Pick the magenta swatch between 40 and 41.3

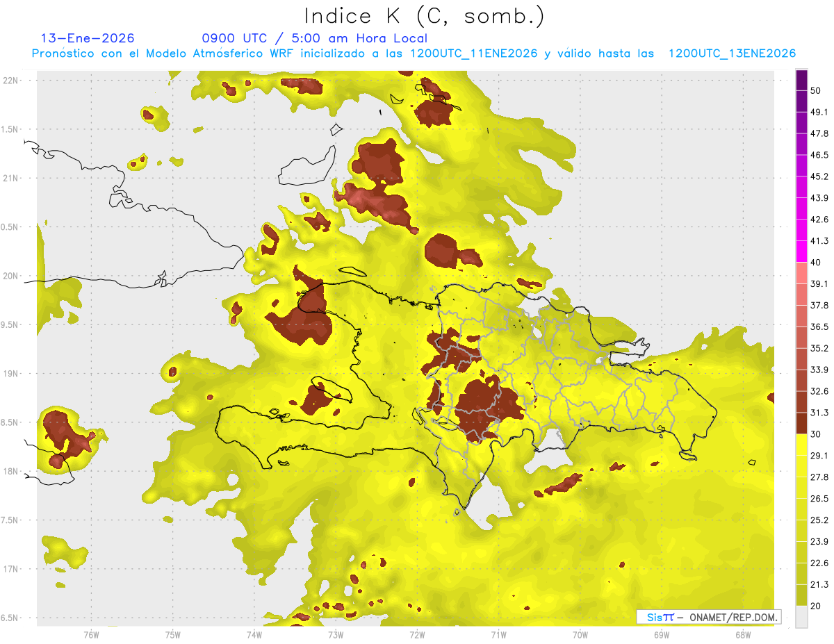coord(801,251)
